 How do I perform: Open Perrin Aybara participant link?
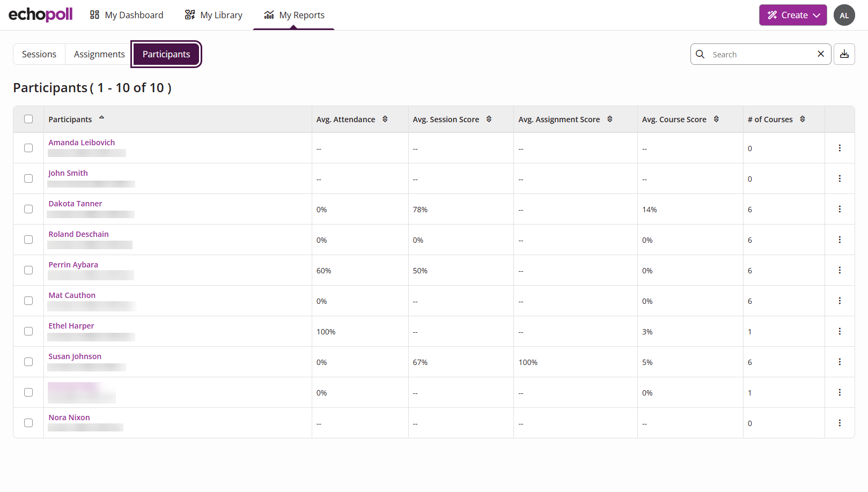(73, 265)
